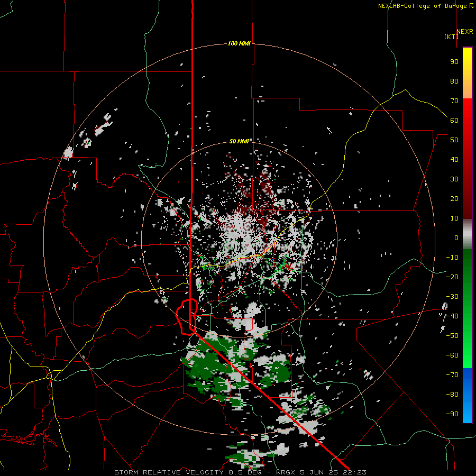
Task: Click the NEXR label above the color bar
Action: tap(465, 32)
